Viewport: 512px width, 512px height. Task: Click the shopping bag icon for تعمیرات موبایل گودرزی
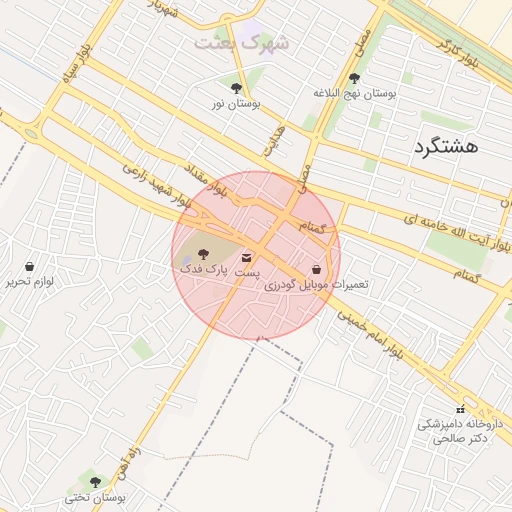coord(316,269)
